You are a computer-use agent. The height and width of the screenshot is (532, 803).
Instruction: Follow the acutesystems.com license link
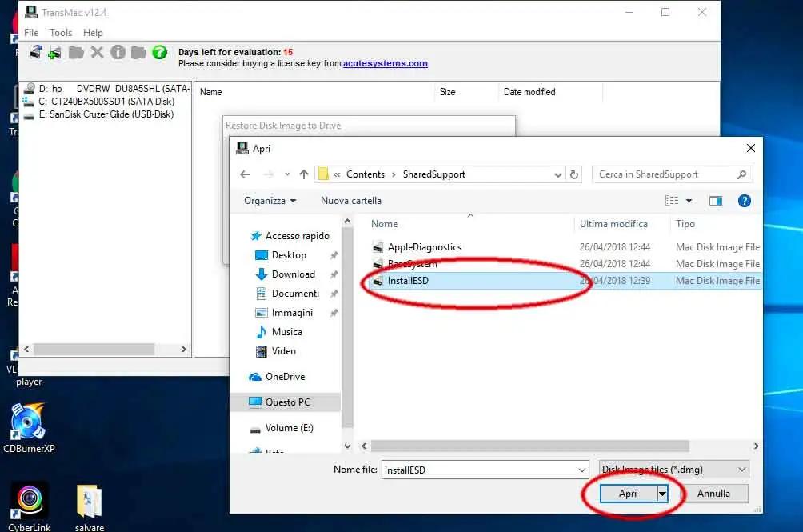[385, 63]
